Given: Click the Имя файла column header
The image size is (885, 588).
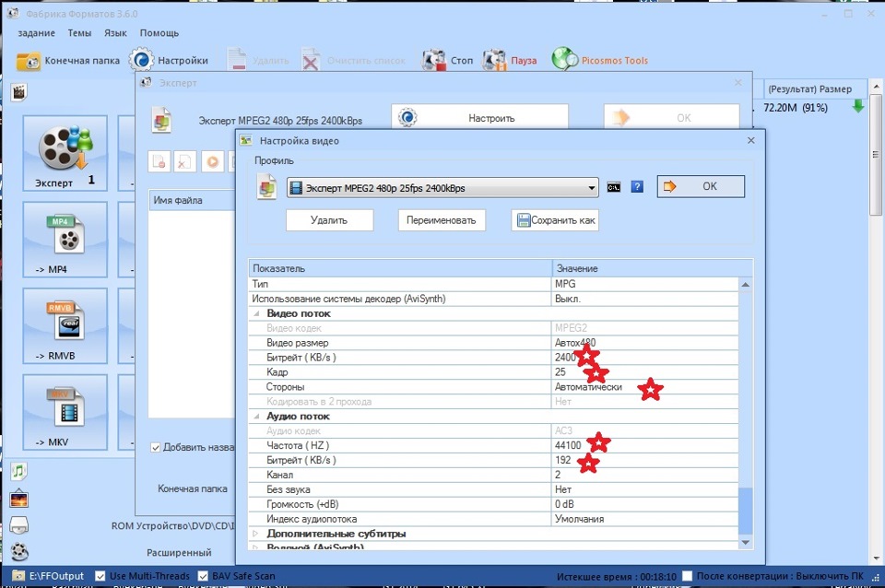Looking at the screenshot, I should [x=193, y=200].
